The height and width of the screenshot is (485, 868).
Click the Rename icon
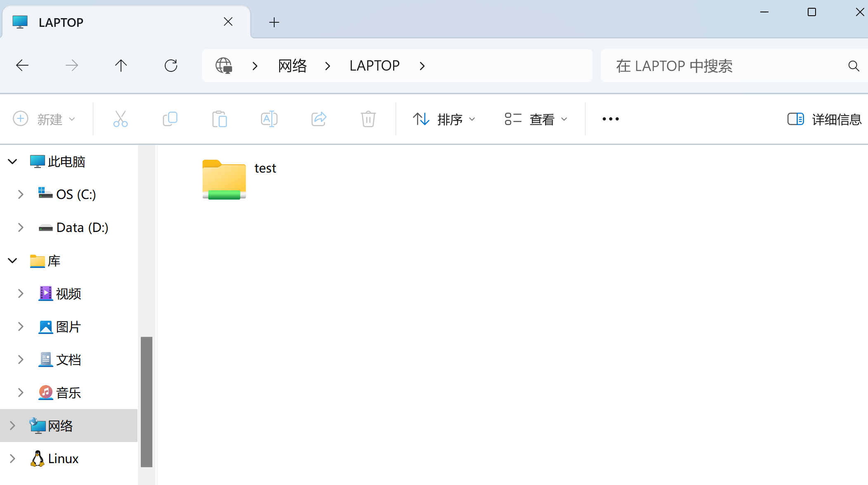click(x=269, y=119)
